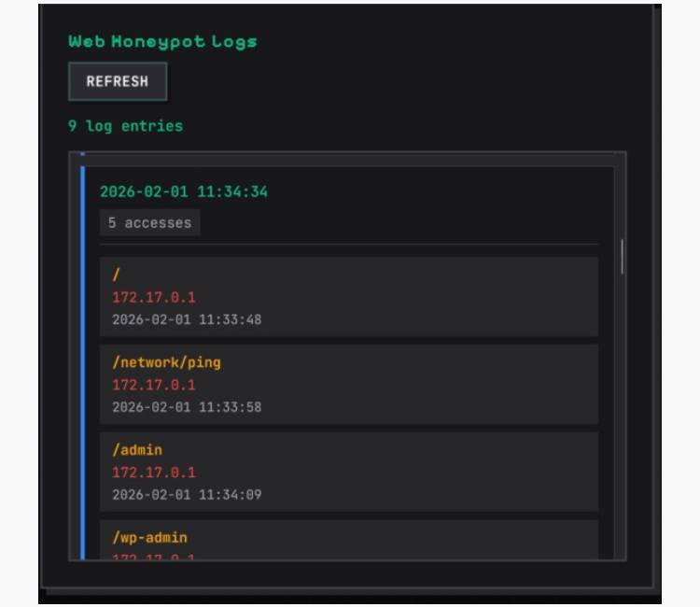This screenshot has width=700, height=607.
Task: Click the log list vertical scrollbar thumb
Action: click(622, 256)
